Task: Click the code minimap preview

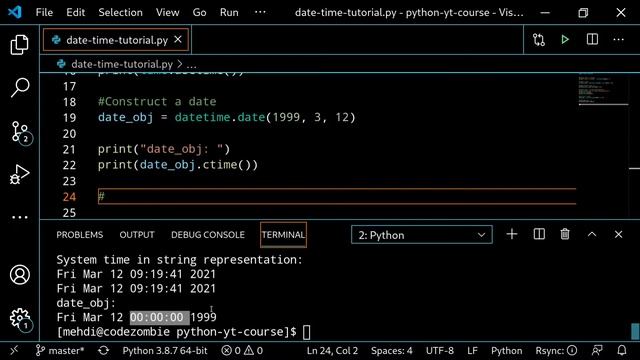Action: pos(603,90)
